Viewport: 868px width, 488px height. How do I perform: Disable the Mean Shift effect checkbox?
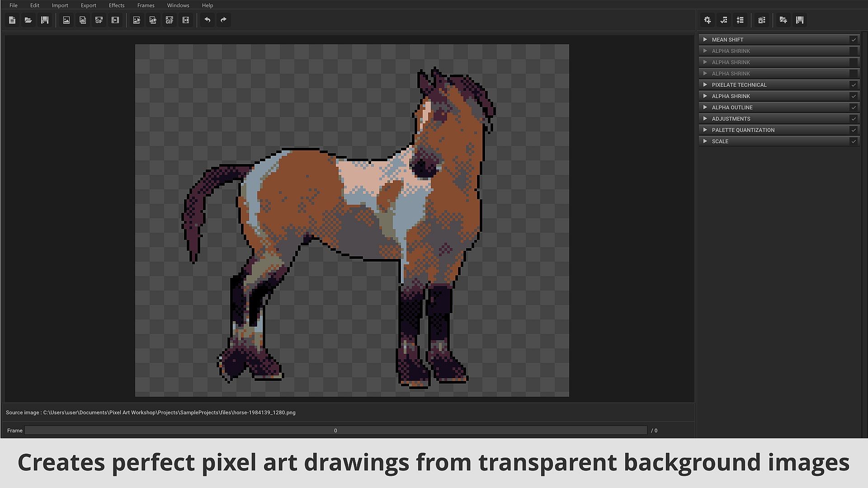coord(854,40)
